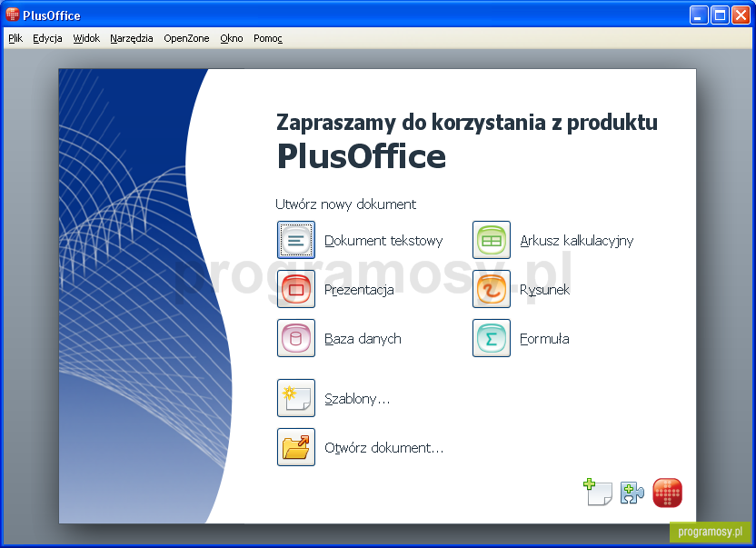The height and width of the screenshot is (548, 756).
Task: Click the Szablony templates icon
Action: click(x=296, y=398)
